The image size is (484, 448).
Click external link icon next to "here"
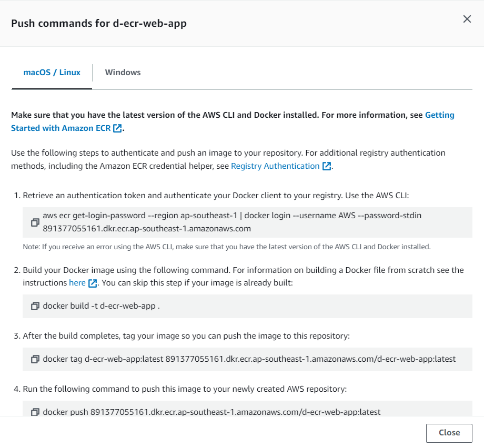(93, 283)
